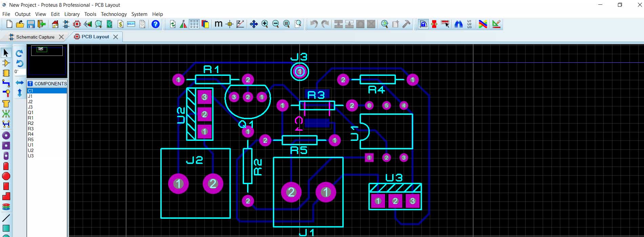This screenshot has height=237, width=644.
Task: Click the Zoom In magnifier icon
Action: (x=265, y=24)
